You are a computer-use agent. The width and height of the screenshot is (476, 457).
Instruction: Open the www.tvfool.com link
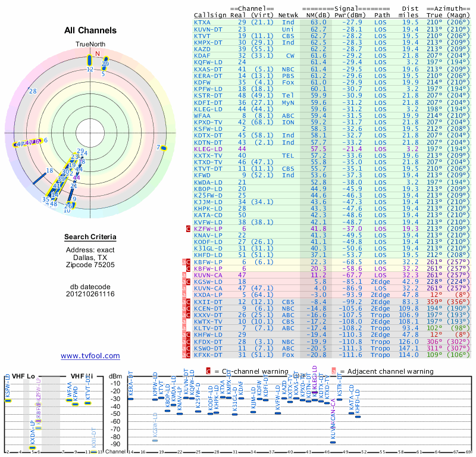click(x=90, y=356)
